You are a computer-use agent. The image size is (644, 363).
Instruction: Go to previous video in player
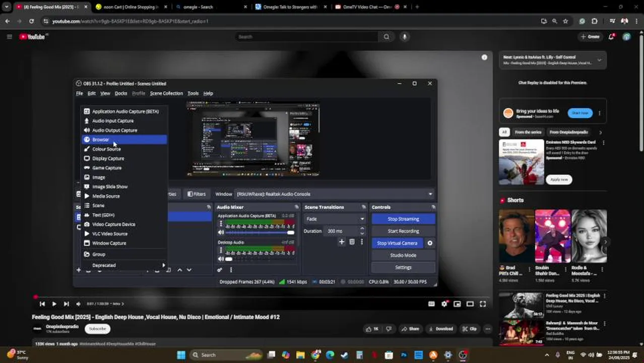(x=42, y=304)
